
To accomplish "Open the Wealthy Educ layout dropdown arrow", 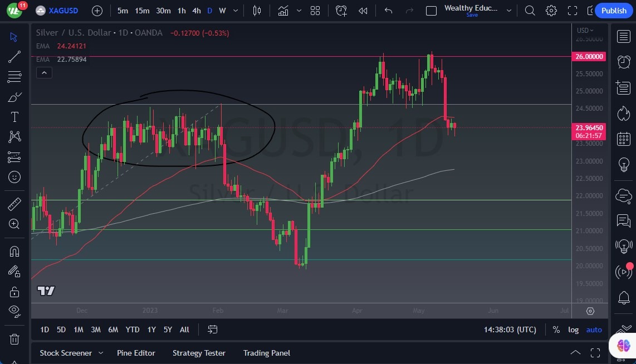I will coord(508,11).
